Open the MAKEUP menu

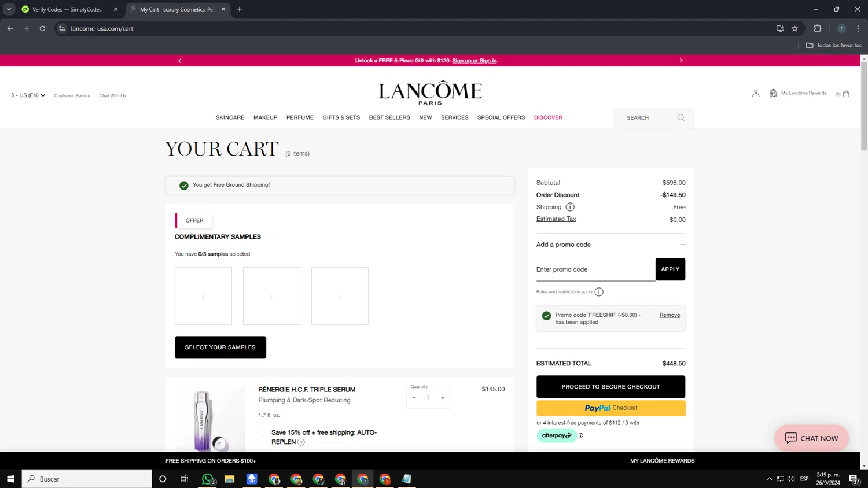pyautogui.click(x=265, y=117)
